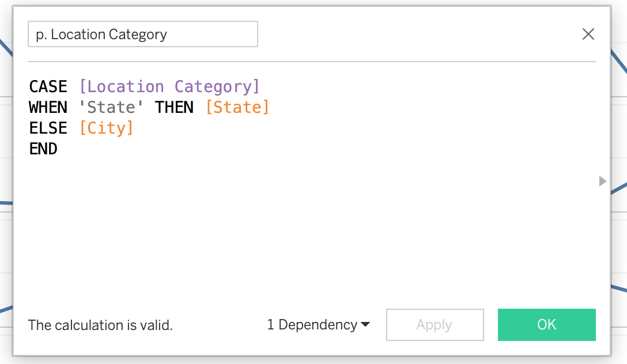Click the orange [City] field reference
Image resolution: width=627 pixels, height=364 pixels.
tap(107, 128)
